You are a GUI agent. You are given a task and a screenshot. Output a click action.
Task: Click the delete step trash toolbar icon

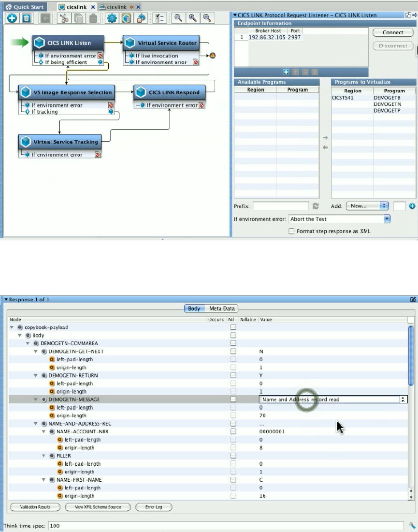click(27, 18)
